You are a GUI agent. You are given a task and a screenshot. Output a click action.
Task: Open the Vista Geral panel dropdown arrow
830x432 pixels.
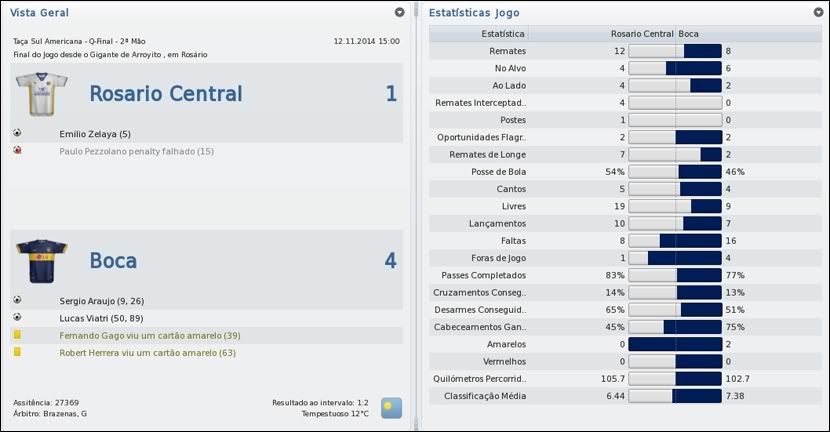[400, 13]
